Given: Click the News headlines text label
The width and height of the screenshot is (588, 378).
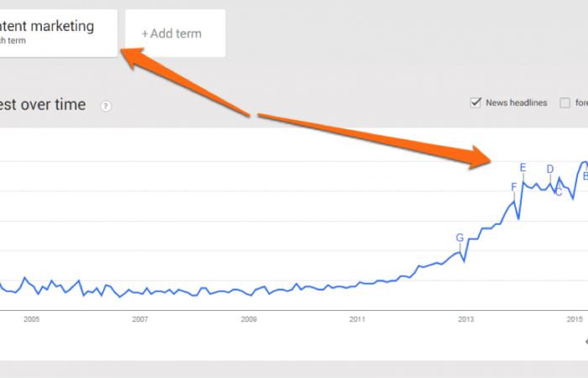Looking at the screenshot, I should 517,102.
